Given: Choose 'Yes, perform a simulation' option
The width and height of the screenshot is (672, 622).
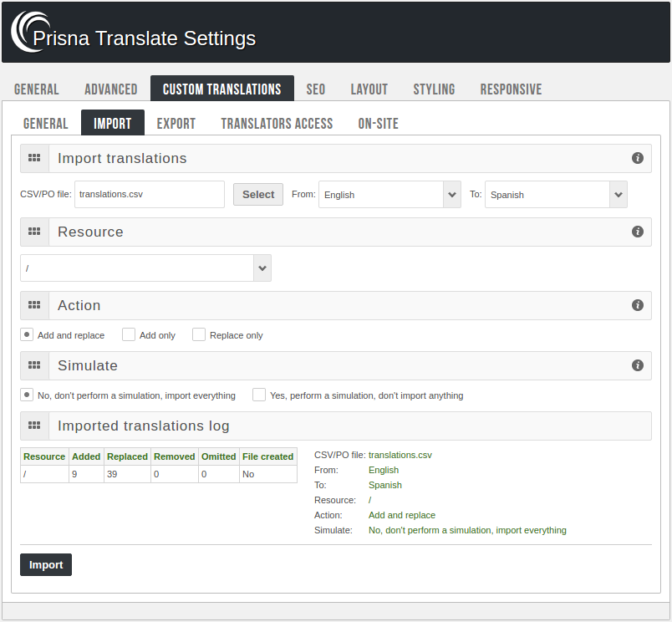Looking at the screenshot, I should [x=259, y=395].
